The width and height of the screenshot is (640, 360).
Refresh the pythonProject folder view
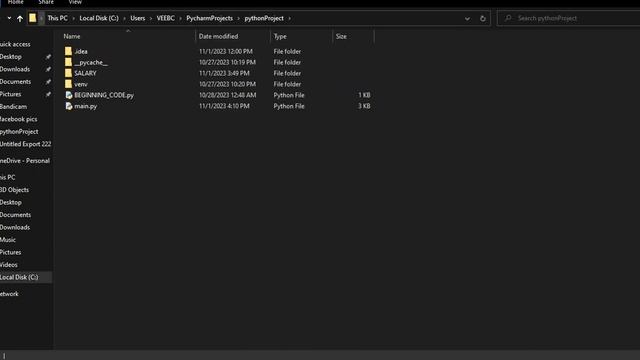click(x=482, y=18)
